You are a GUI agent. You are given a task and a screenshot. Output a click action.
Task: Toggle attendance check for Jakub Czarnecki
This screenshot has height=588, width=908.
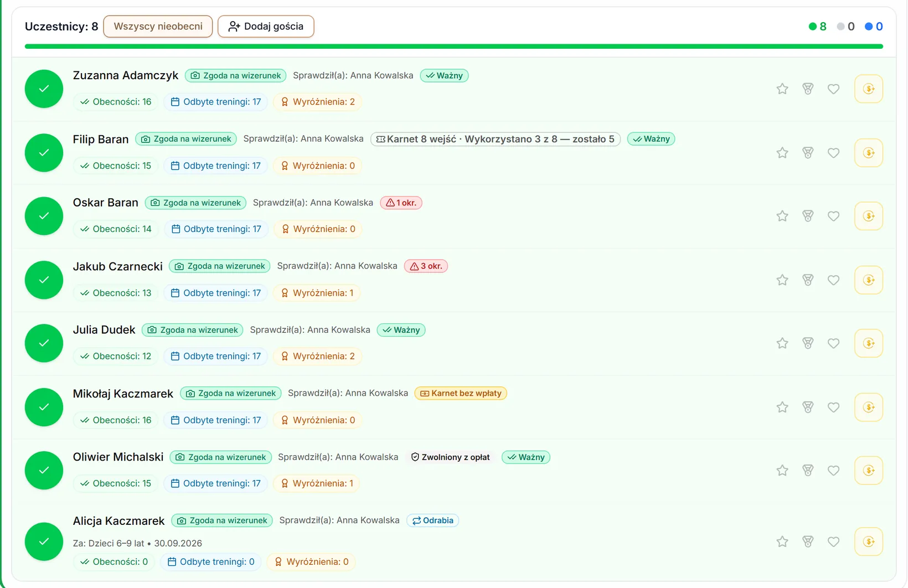(x=44, y=280)
